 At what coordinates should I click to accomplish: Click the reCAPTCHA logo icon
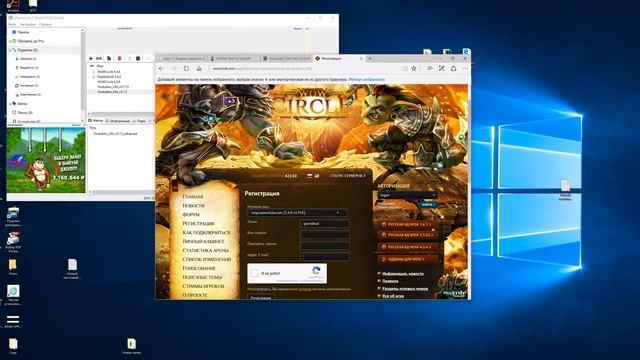tap(316, 271)
